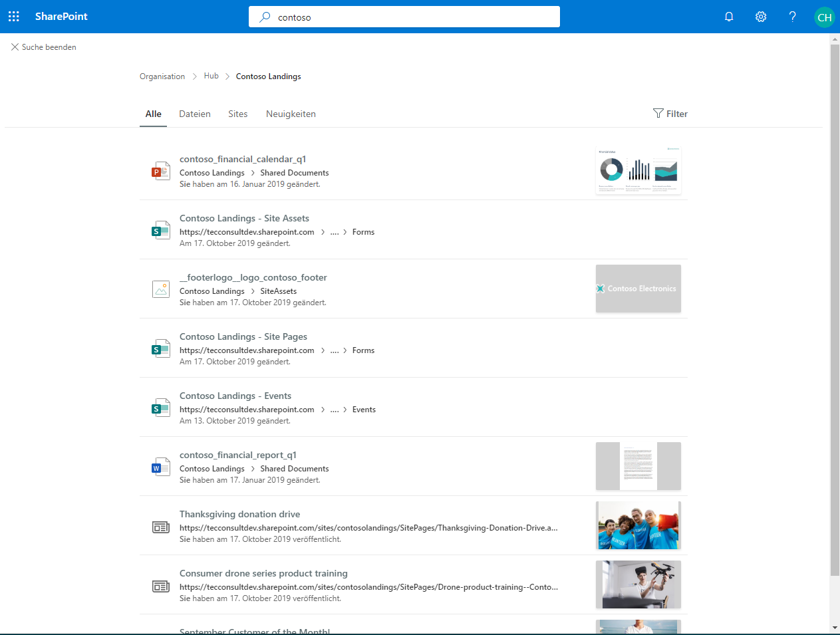
Task: Open the document thumbnail of financial report
Action: click(x=638, y=466)
